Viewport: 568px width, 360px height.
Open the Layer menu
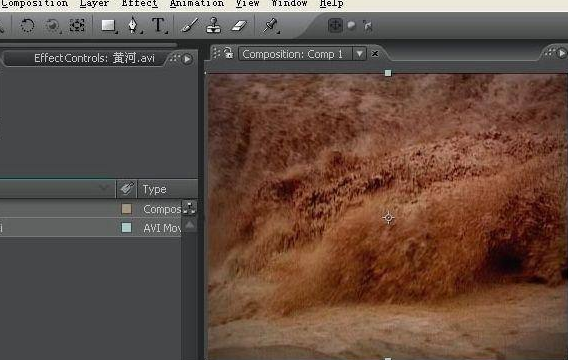(x=94, y=4)
